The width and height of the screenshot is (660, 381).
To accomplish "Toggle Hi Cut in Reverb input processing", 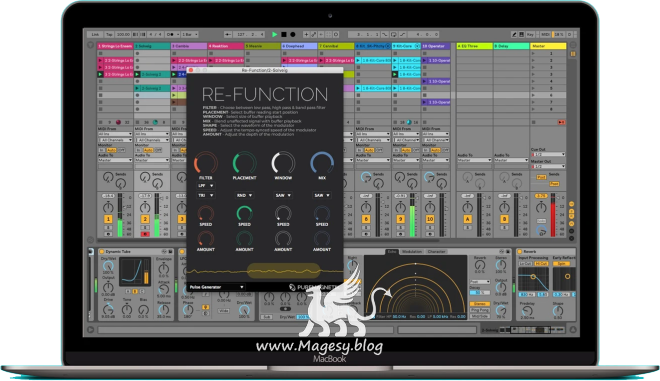I will point(541,264).
